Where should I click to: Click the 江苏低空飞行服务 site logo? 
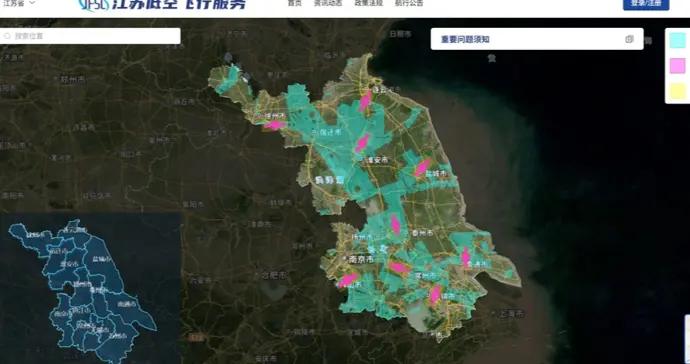pos(162,4)
